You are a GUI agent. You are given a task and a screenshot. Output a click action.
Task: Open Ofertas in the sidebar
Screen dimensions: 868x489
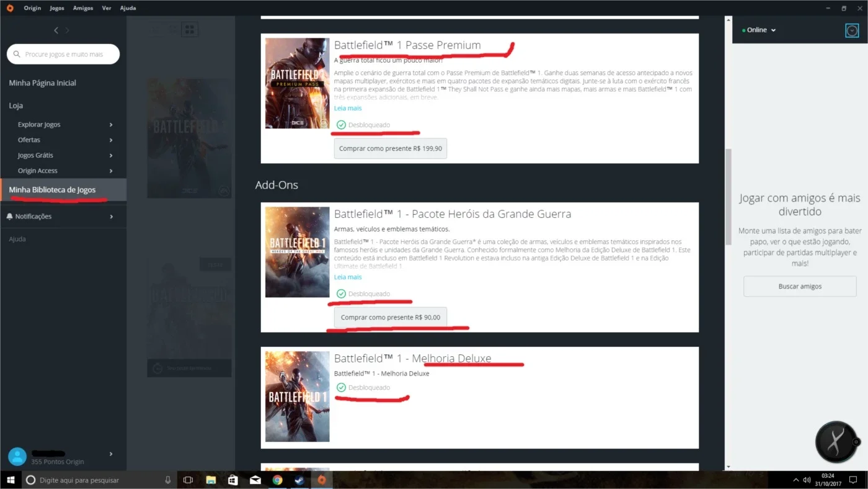tap(29, 140)
